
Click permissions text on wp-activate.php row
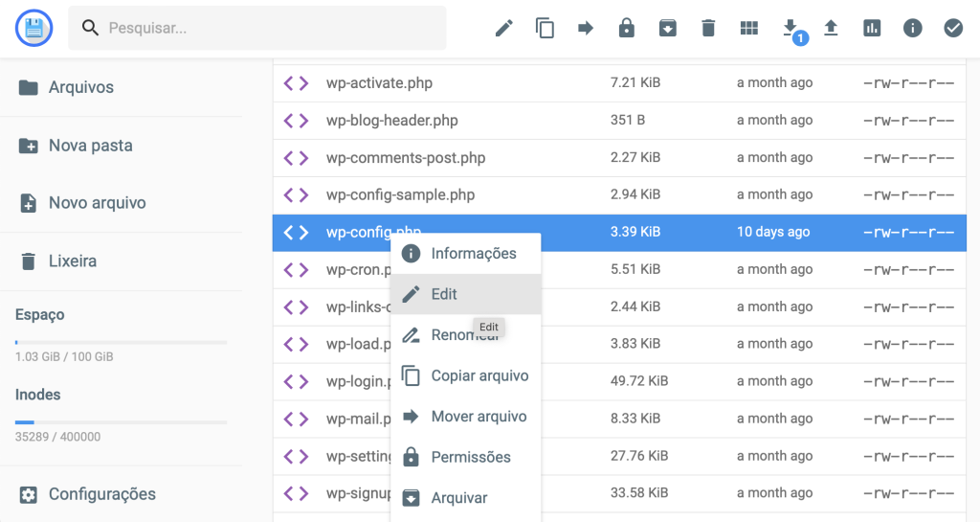[x=909, y=83]
